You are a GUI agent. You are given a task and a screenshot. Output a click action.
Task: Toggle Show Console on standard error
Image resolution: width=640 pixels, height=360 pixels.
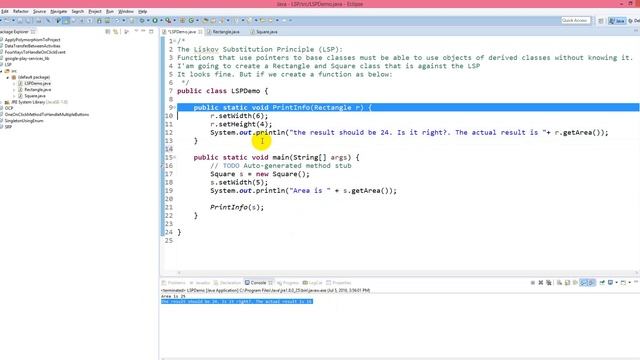591,282
